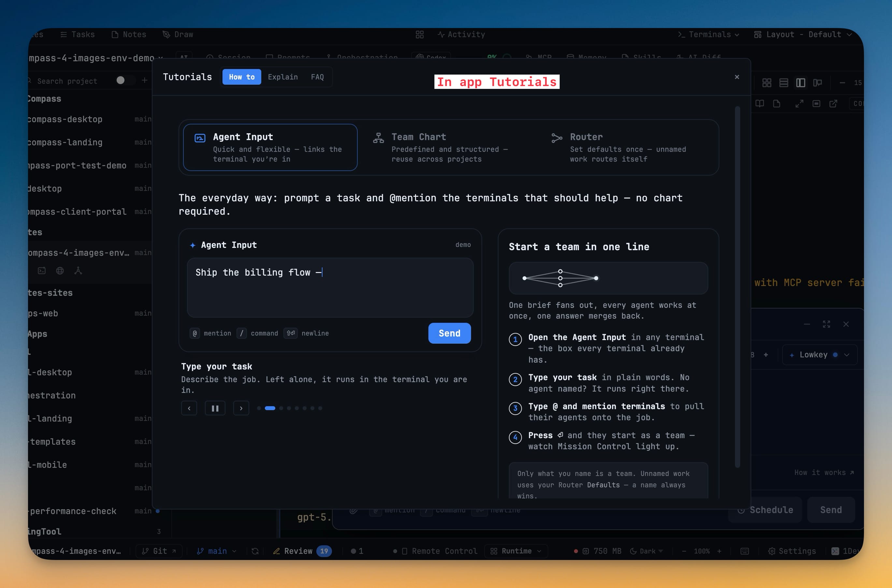Follow the How it works link

(x=824, y=472)
